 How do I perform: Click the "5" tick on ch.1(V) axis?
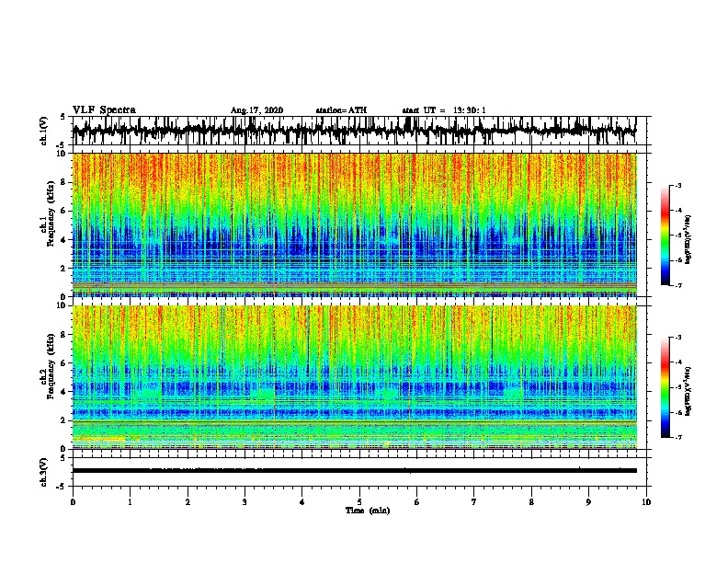click(63, 117)
